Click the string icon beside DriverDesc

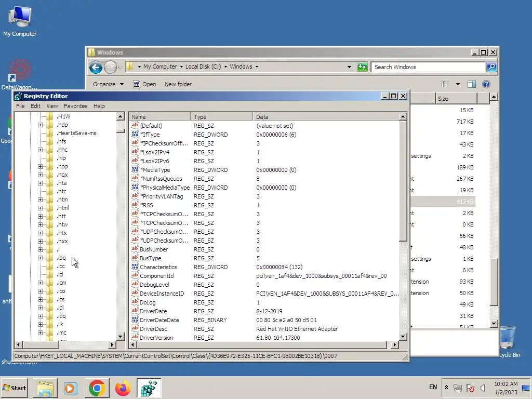(135, 328)
